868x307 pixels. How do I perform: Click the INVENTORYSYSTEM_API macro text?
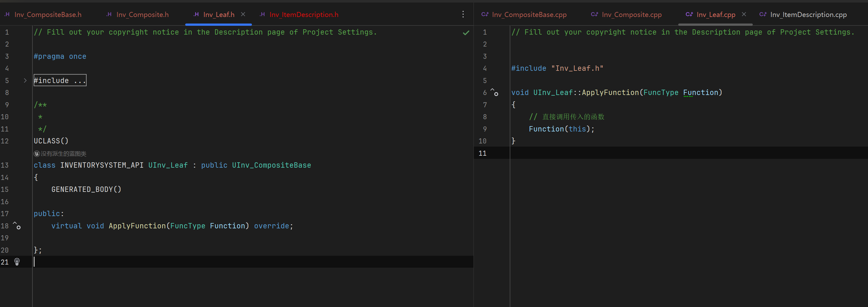[102, 165]
